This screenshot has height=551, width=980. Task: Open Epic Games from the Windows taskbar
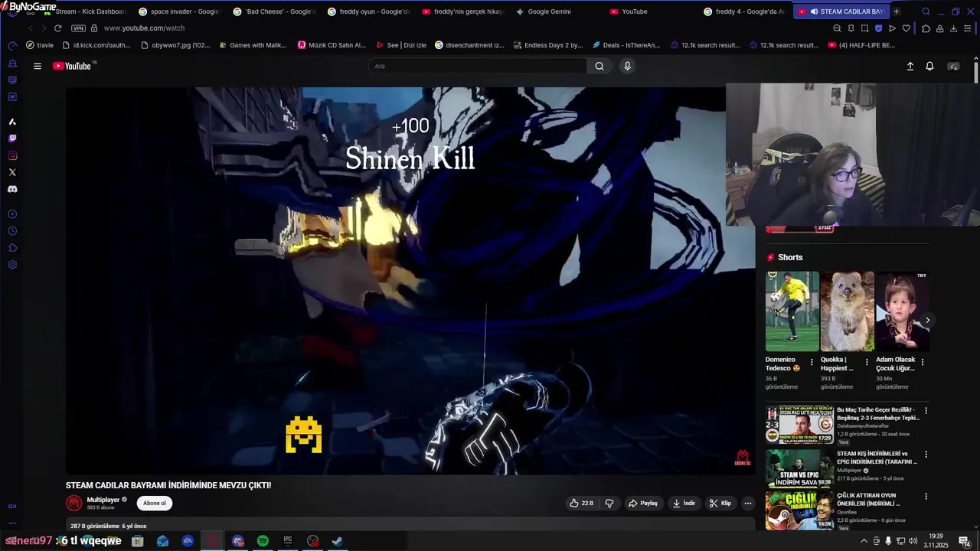click(288, 541)
